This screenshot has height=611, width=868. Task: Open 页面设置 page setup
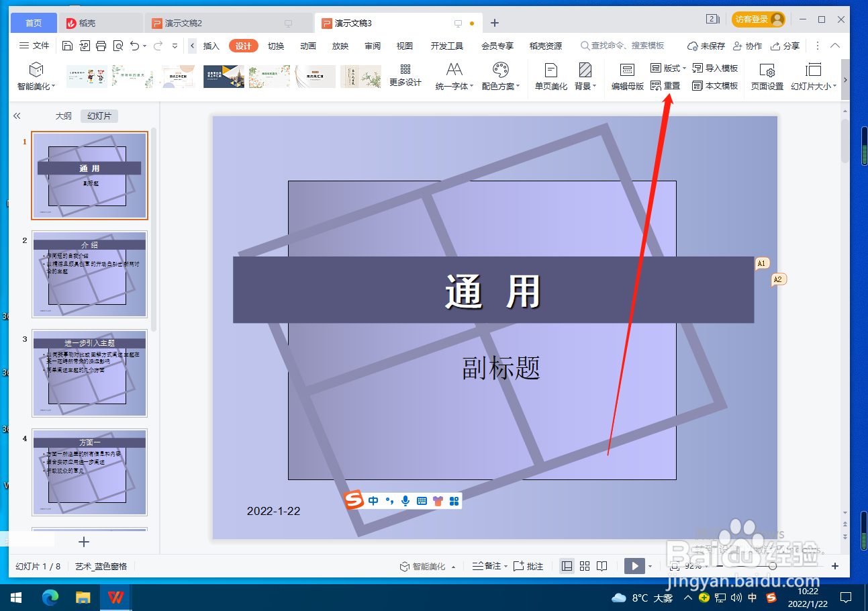coord(767,77)
